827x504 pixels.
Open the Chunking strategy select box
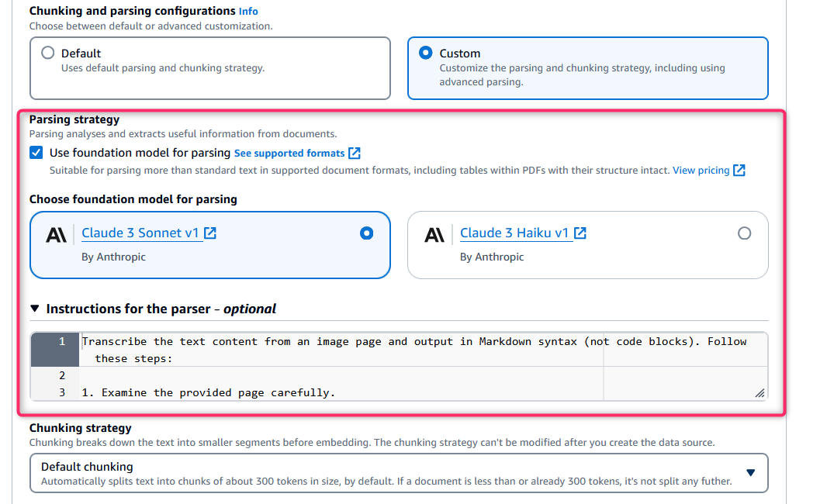399,473
